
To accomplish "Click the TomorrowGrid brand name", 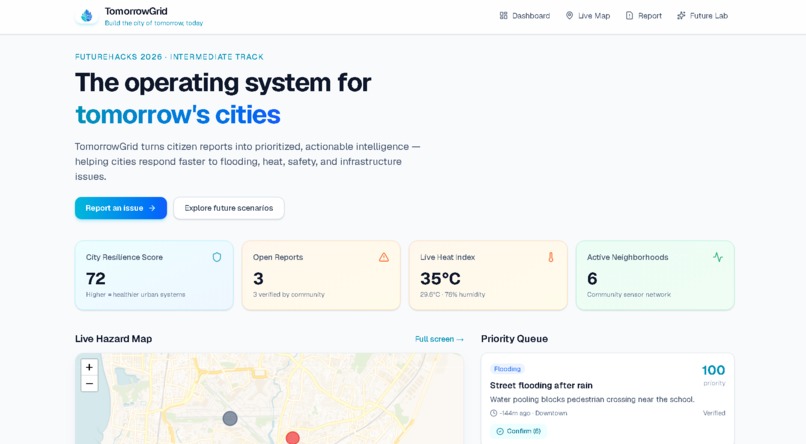I will click(x=136, y=11).
